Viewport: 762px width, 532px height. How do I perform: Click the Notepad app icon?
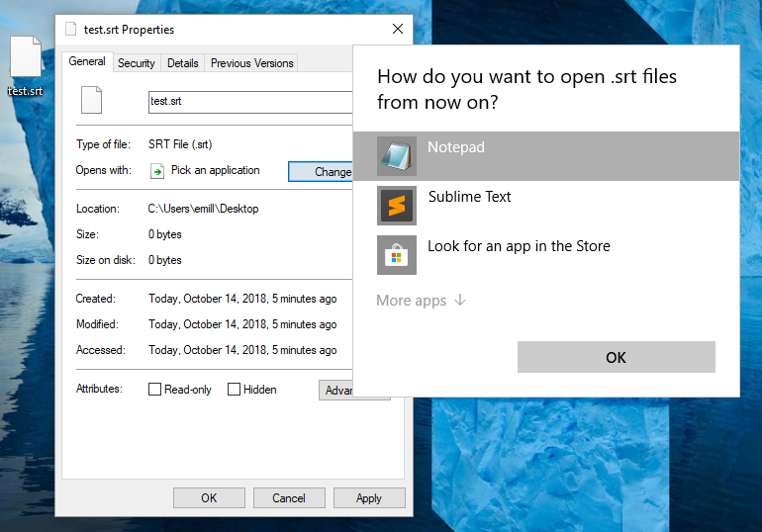pos(397,156)
